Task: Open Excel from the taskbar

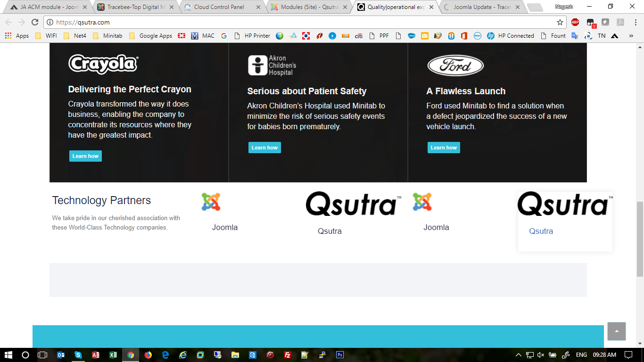Action: click(113, 355)
